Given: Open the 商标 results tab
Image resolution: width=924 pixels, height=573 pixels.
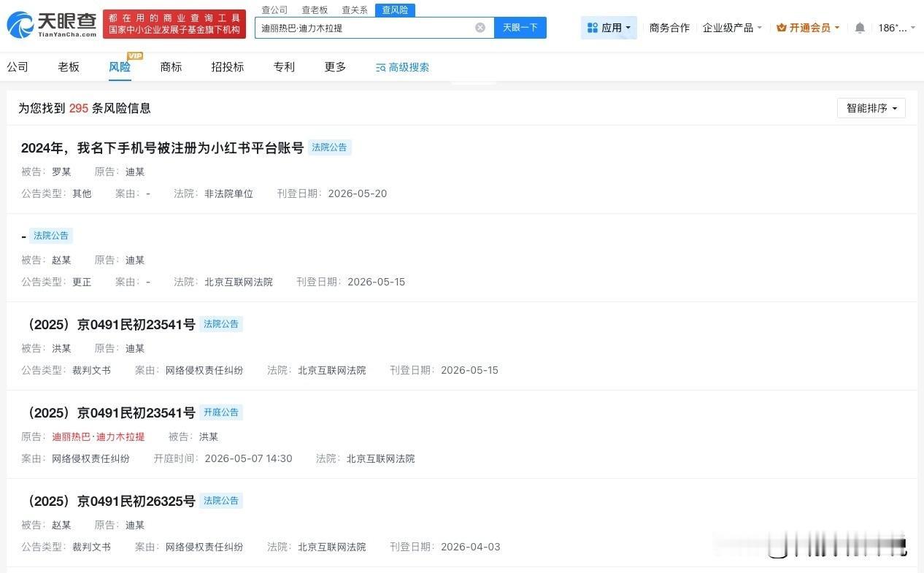Looking at the screenshot, I should click(171, 67).
